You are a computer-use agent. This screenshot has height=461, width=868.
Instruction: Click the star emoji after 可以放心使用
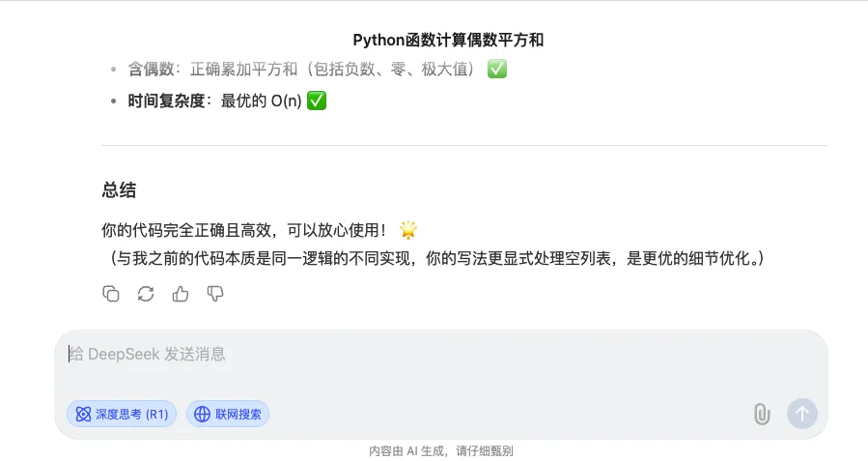(x=408, y=229)
